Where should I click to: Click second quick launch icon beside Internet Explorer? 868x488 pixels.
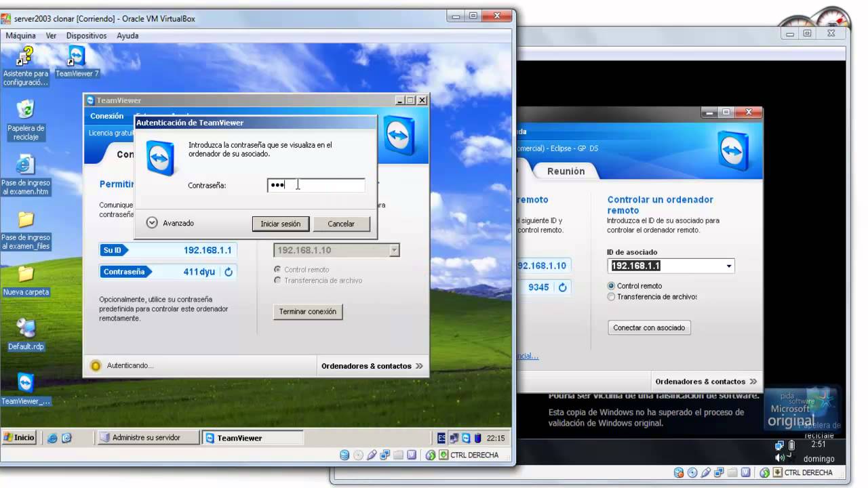[x=66, y=438]
